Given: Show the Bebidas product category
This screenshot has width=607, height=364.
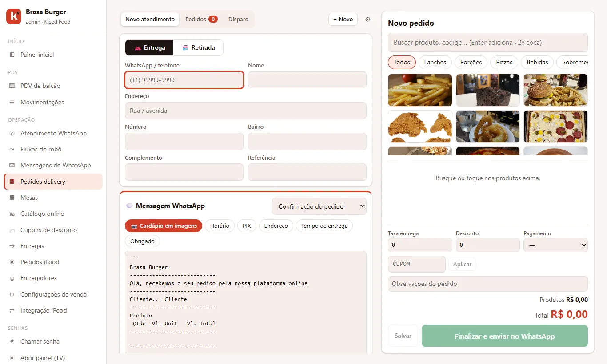Looking at the screenshot, I should (x=537, y=62).
